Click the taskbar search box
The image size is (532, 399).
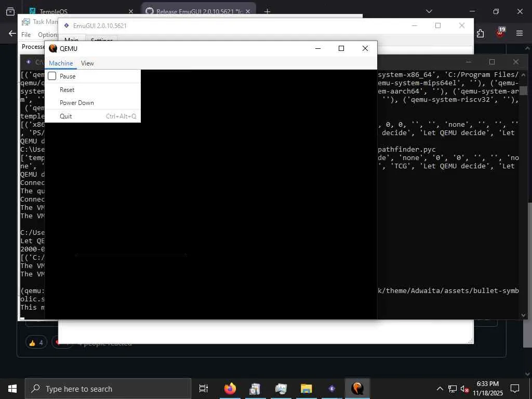pyautogui.click(x=108, y=389)
